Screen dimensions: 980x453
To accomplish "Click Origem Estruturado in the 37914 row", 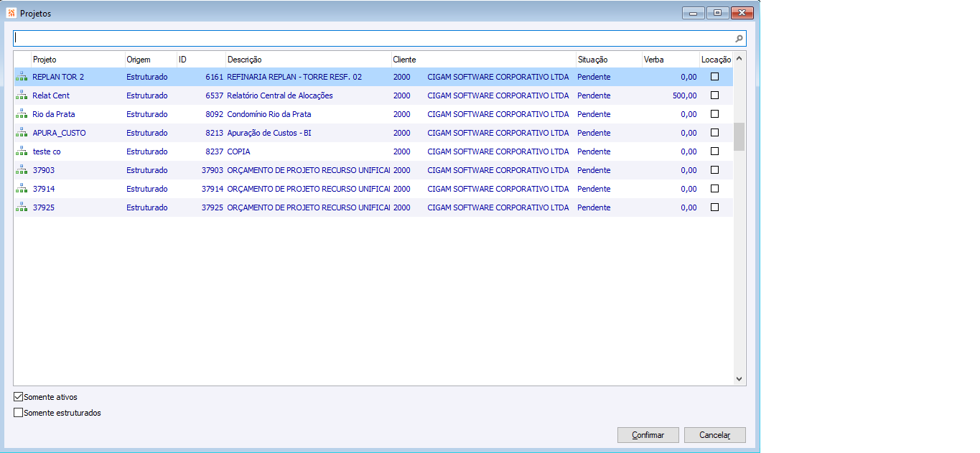I will point(147,189).
